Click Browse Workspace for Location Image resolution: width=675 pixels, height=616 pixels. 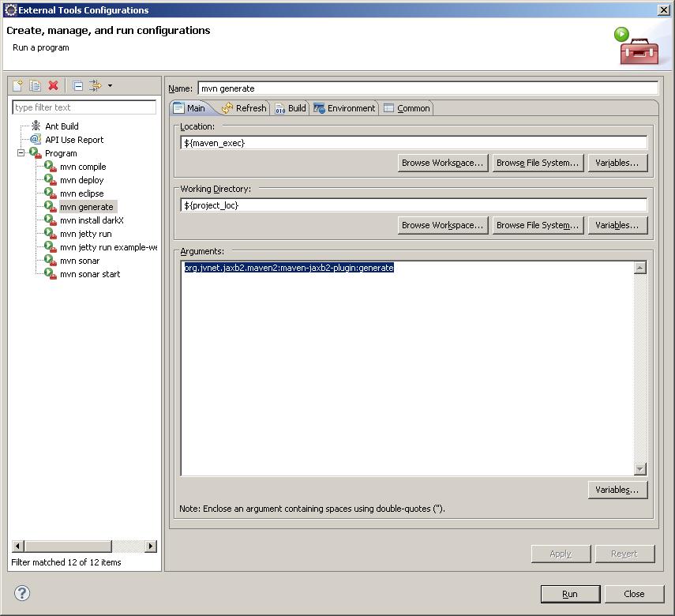[x=442, y=163]
